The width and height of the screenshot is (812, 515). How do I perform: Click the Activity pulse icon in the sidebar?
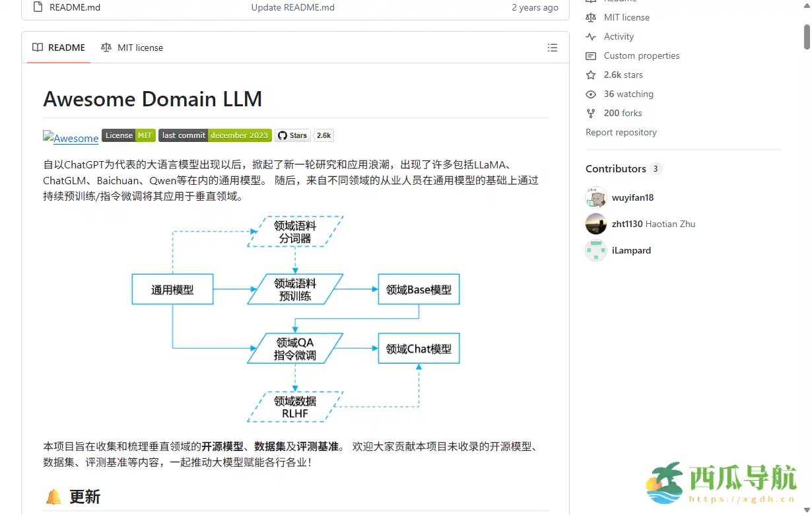point(590,36)
